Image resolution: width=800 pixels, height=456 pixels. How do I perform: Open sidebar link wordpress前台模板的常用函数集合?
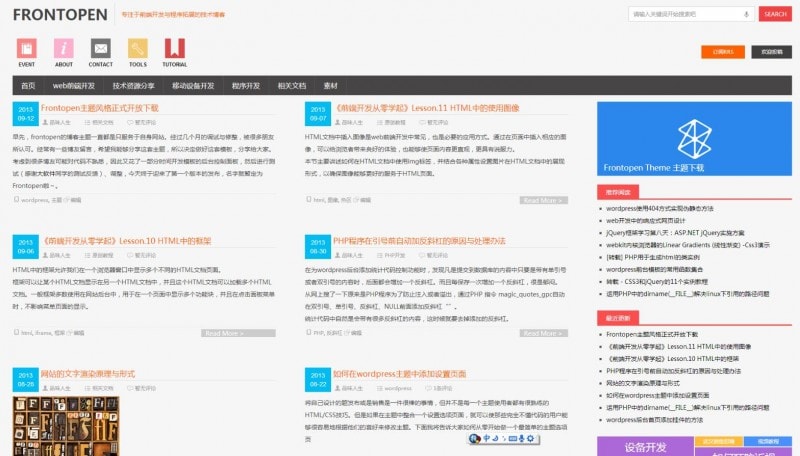[654, 270]
